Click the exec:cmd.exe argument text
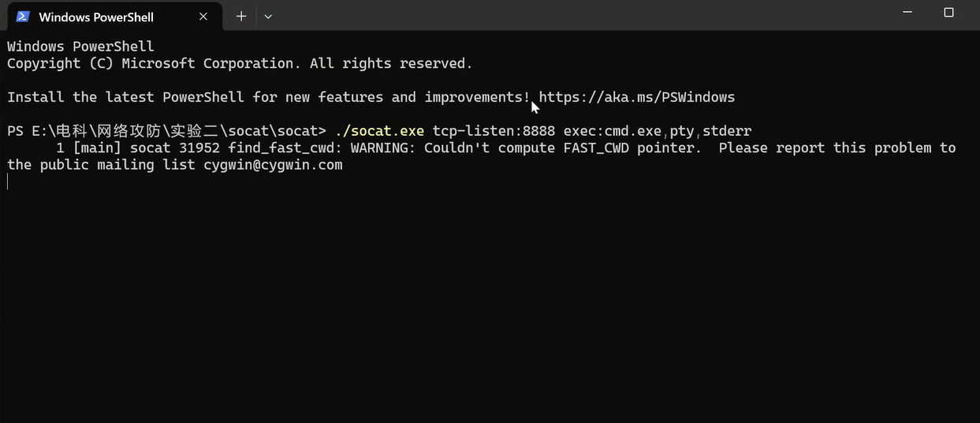The image size is (980, 423). coord(612,130)
